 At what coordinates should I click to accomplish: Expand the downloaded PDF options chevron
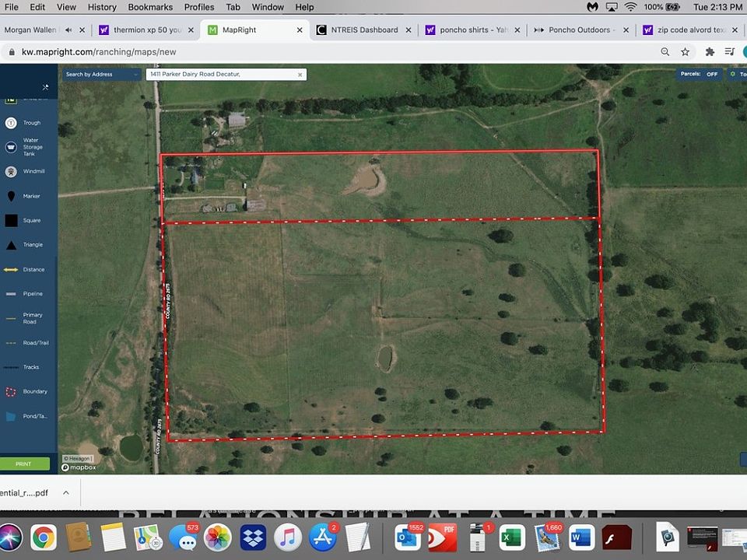[66, 493]
